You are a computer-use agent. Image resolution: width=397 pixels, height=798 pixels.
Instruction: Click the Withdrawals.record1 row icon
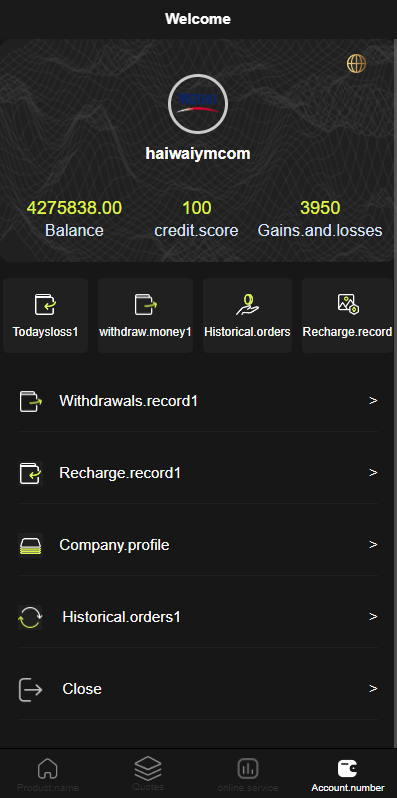[x=31, y=401]
